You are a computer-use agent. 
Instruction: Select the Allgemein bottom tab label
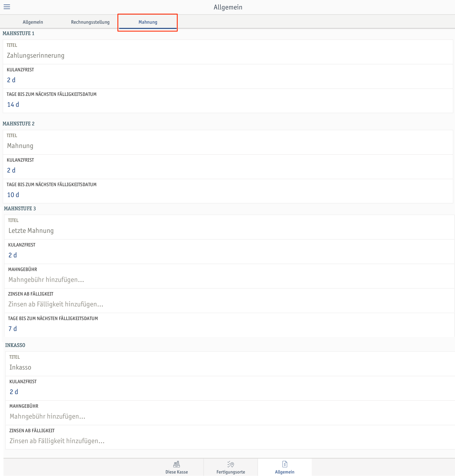point(285,472)
